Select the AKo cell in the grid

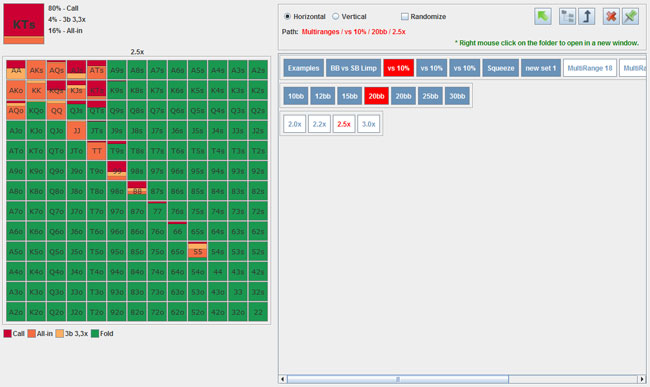point(16,90)
